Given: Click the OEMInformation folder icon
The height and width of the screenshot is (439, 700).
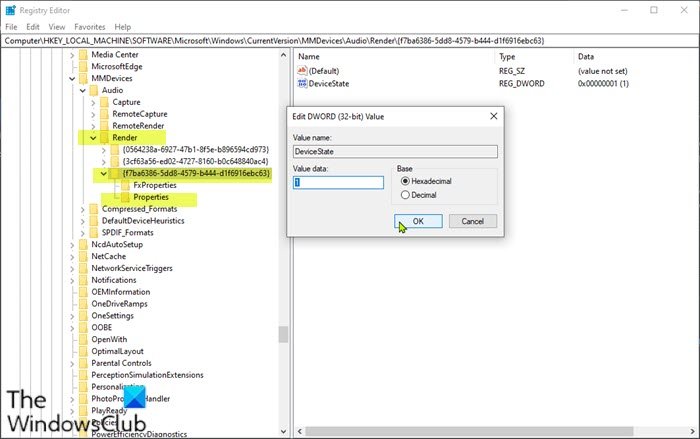Looking at the screenshot, I should (83, 292).
